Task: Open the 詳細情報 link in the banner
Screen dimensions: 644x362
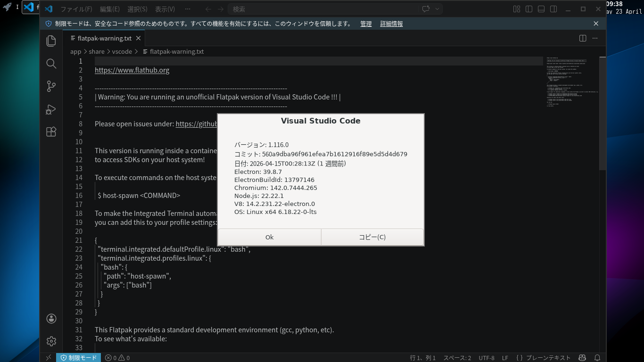Action: (x=391, y=24)
